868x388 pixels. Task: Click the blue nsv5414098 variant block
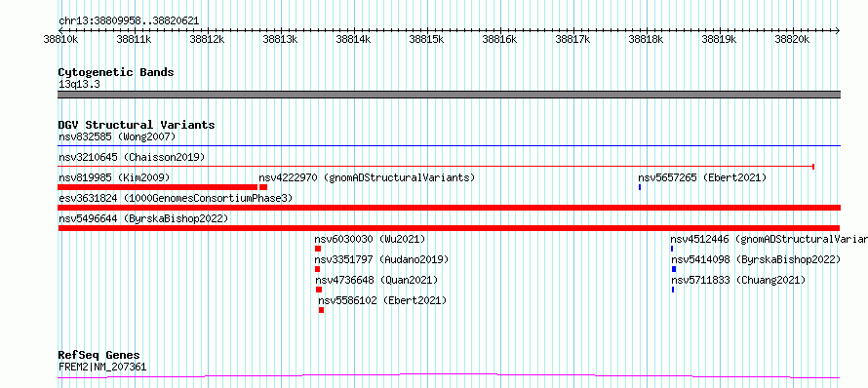tap(674, 269)
